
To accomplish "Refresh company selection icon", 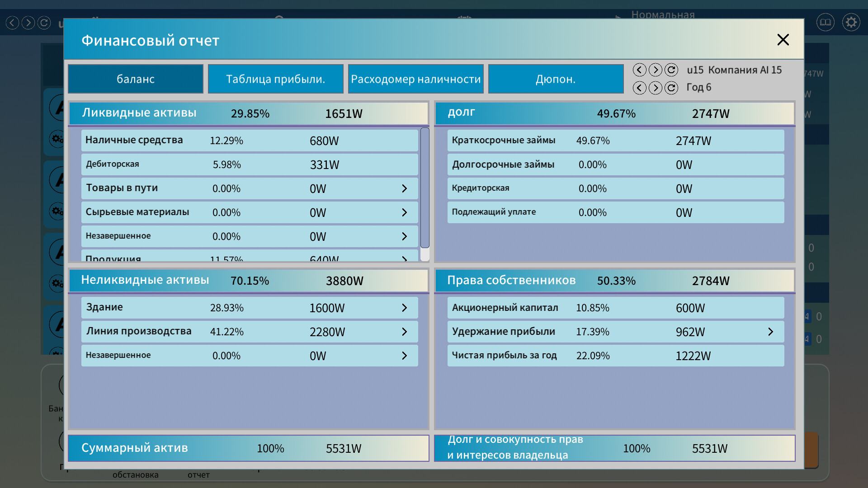I will (x=671, y=70).
